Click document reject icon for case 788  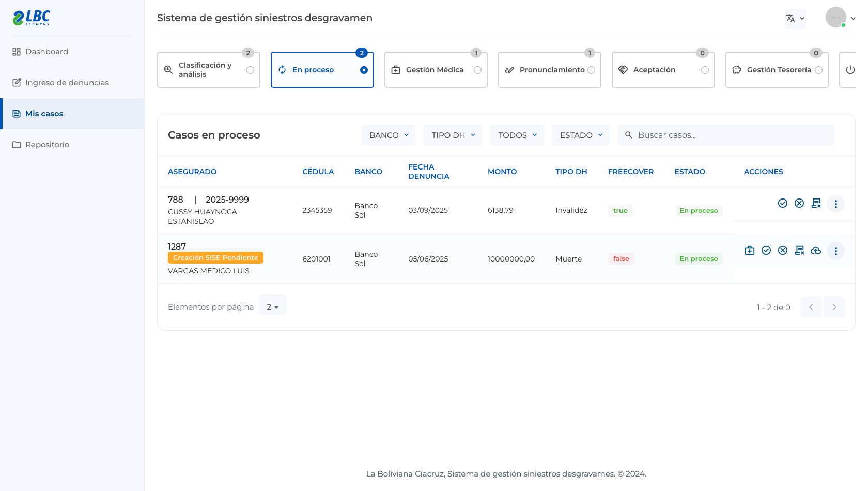click(816, 203)
